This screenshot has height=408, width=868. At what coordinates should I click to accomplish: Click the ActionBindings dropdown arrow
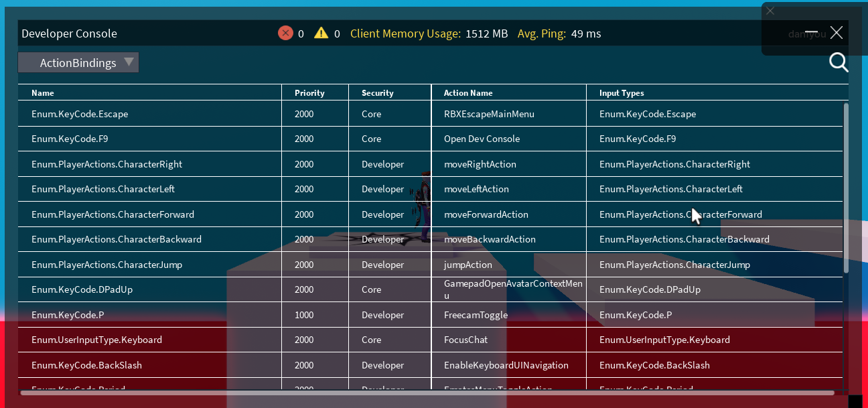click(x=129, y=62)
